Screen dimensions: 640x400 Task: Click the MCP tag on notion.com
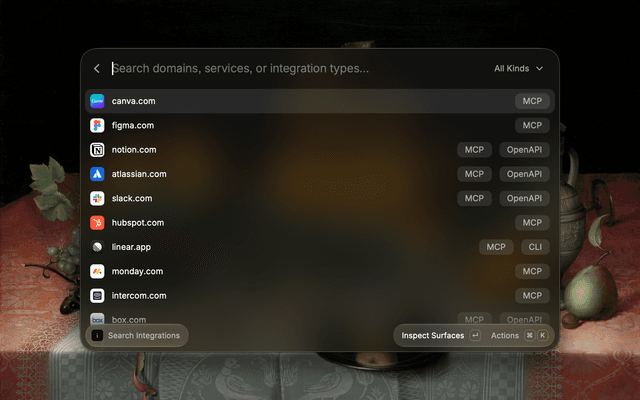474,150
